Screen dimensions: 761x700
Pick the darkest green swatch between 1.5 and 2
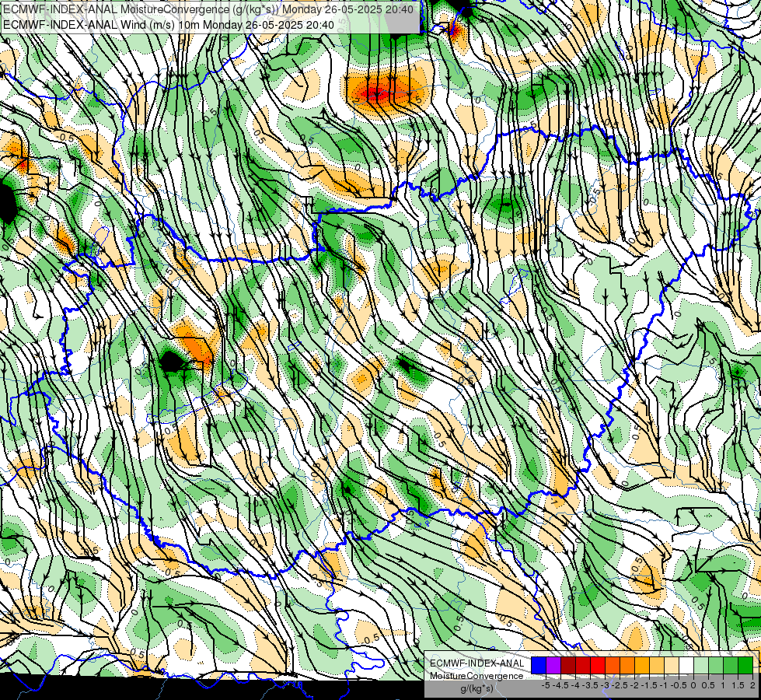click(x=745, y=665)
